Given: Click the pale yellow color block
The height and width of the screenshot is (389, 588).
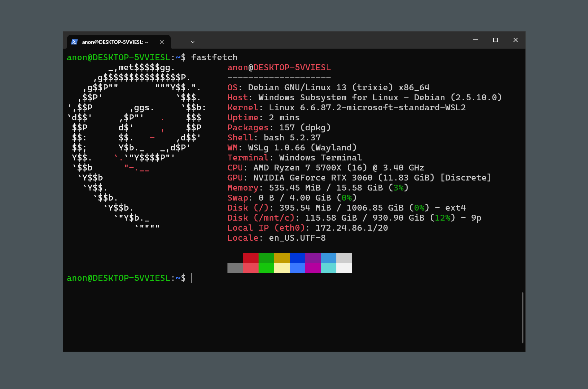Looking at the screenshot, I should tap(282, 268).
